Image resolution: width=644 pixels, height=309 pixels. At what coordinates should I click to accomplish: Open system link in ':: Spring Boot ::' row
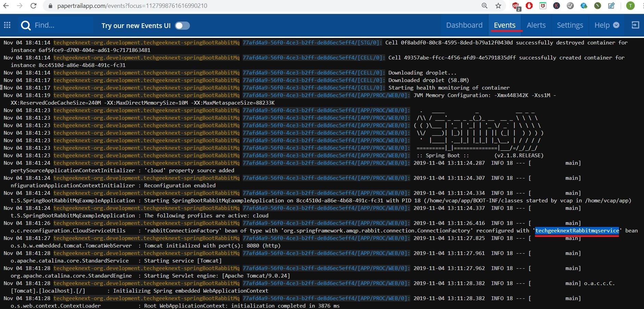[146, 156]
